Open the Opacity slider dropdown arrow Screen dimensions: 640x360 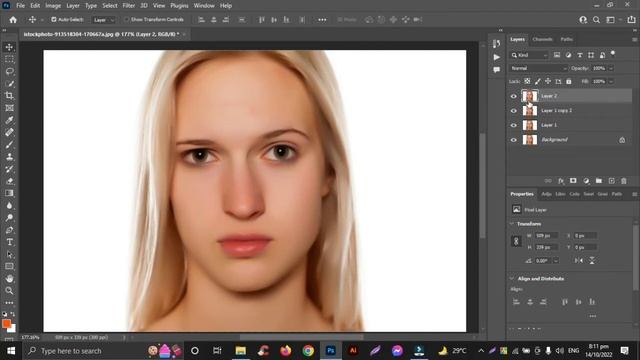coord(611,68)
